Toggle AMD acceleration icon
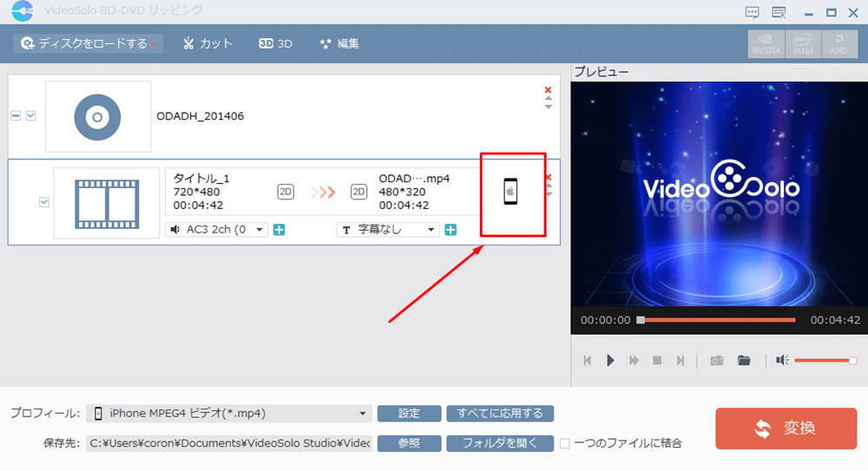The height and width of the screenshot is (471, 868). click(839, 43)
